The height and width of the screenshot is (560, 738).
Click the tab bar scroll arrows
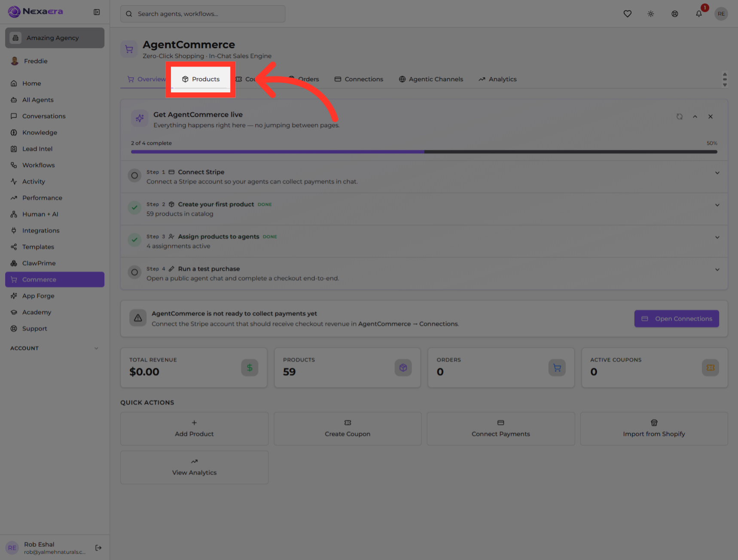point(725,79)
